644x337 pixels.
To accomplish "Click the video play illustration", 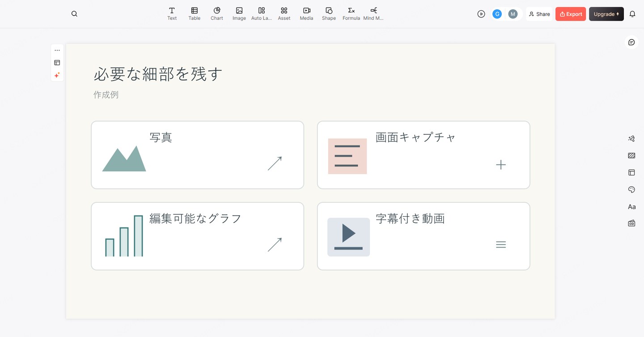I will pos(348,237).
